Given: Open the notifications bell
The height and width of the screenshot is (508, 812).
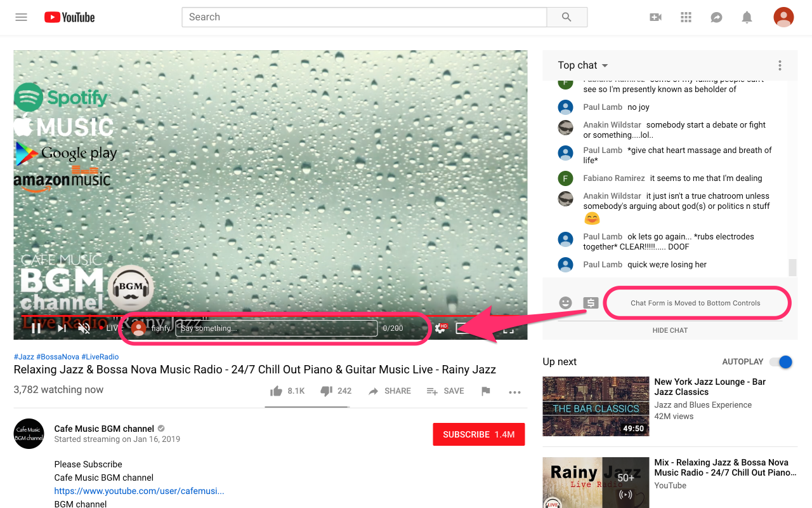Looking at the screenshot, I should coord(747,17).
